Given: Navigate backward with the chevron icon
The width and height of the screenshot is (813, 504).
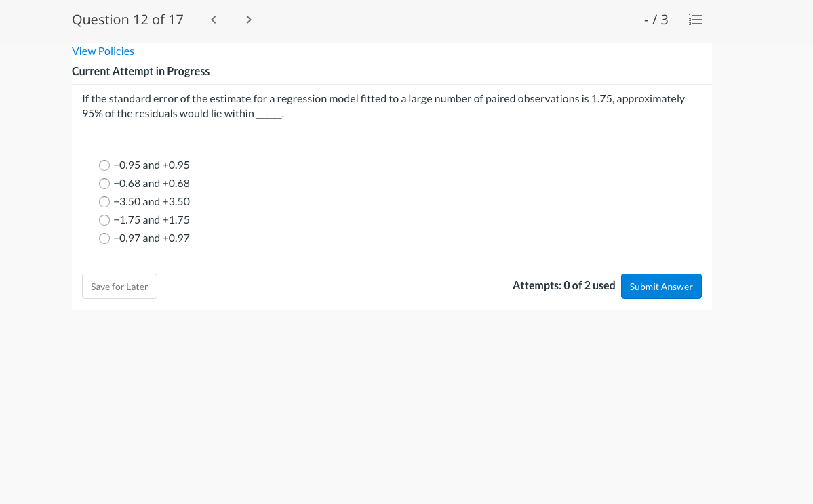Looking at the screenshot, I should click(213, 20).
